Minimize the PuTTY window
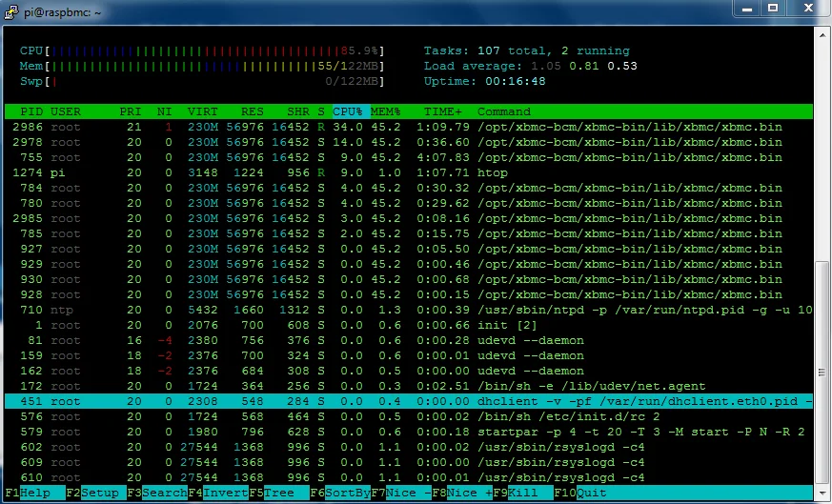 pyautogui.click(x=747, y=8)
